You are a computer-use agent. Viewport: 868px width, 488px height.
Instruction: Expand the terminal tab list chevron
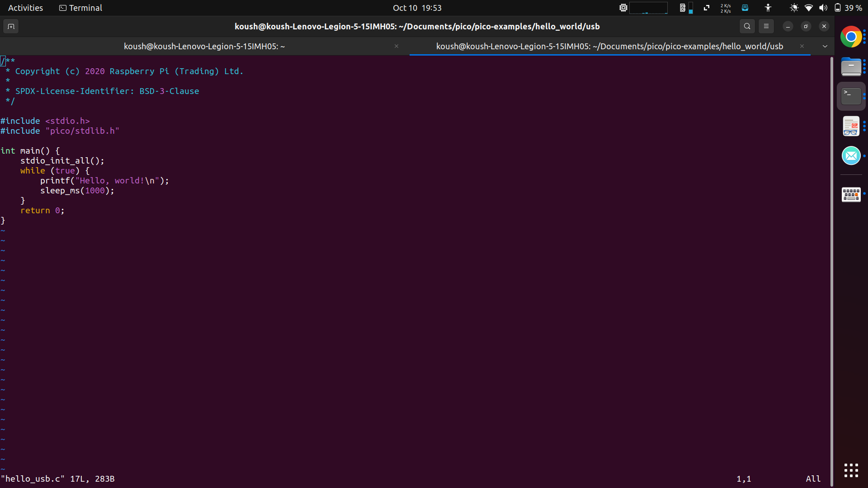[826, 46]
